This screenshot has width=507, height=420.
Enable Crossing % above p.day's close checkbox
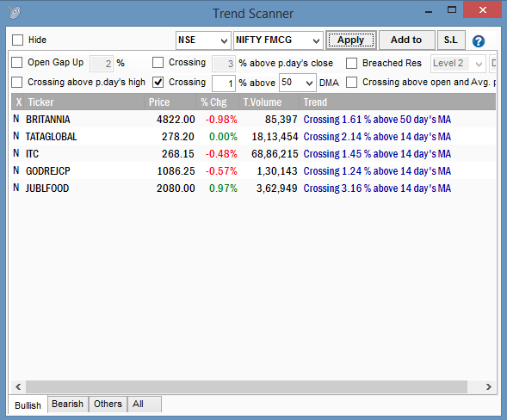[x=158, y=63]
